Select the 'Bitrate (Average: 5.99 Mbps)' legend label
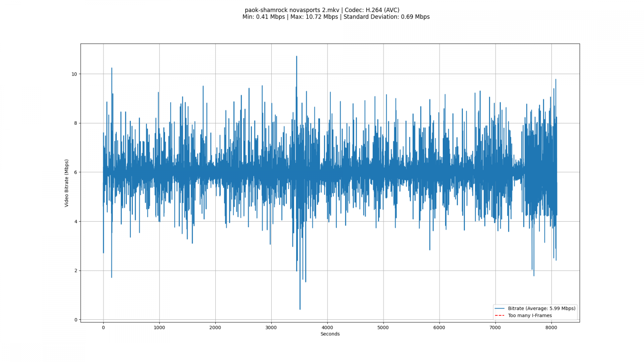Viewport: 644px width, 362px height. (541, 309)
